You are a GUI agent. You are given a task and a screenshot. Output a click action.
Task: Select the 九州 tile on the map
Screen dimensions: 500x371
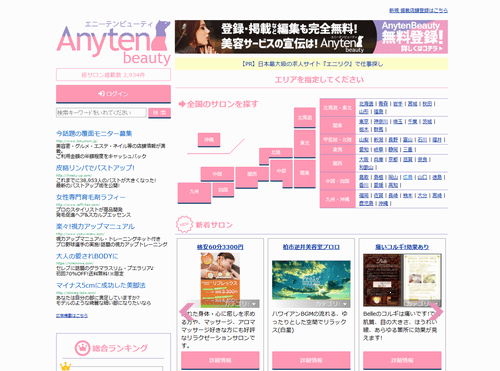(194, 192)
